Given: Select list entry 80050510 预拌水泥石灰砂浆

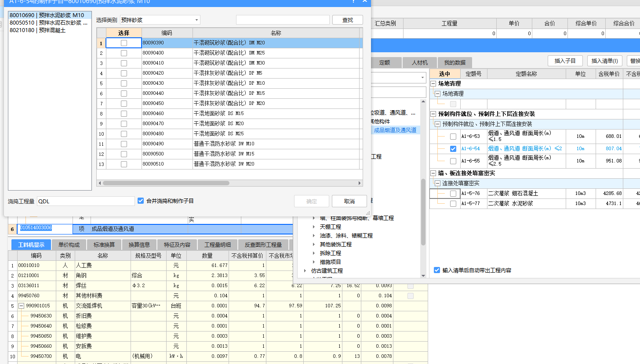Looking at the screenshot, I should point(50,23).
